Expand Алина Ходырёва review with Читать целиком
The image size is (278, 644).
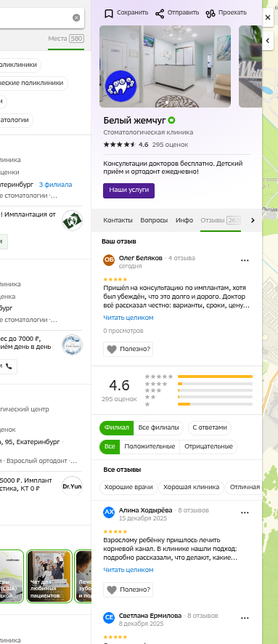[128, 570]
